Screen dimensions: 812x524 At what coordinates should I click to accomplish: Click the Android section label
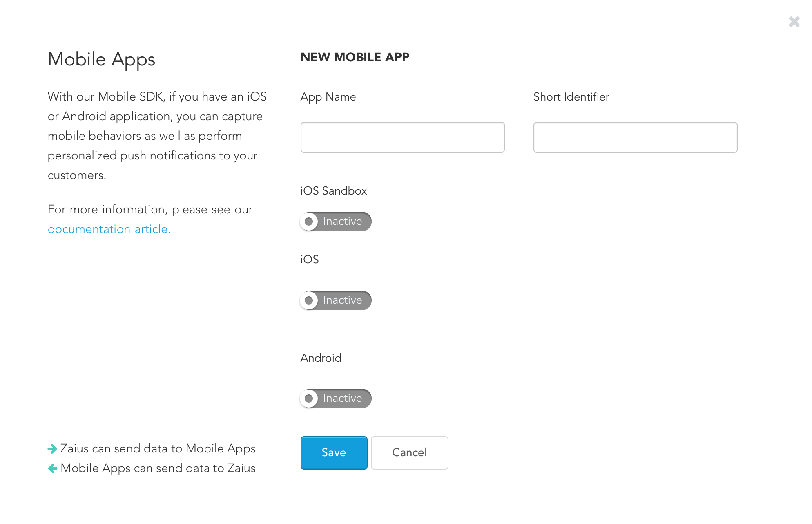tap(321, 358)
